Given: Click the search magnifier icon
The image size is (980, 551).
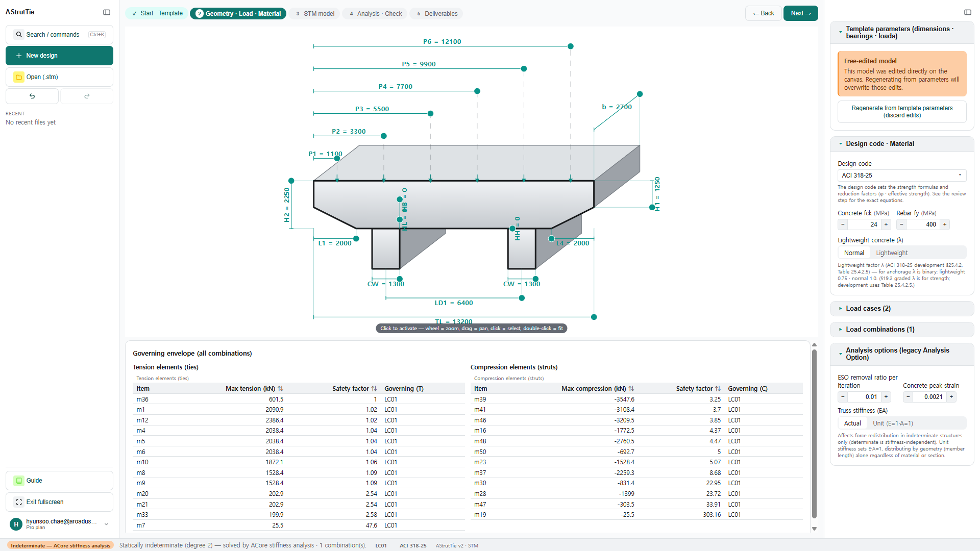Looking at the screenshot, I should click(x=19, y=35).
